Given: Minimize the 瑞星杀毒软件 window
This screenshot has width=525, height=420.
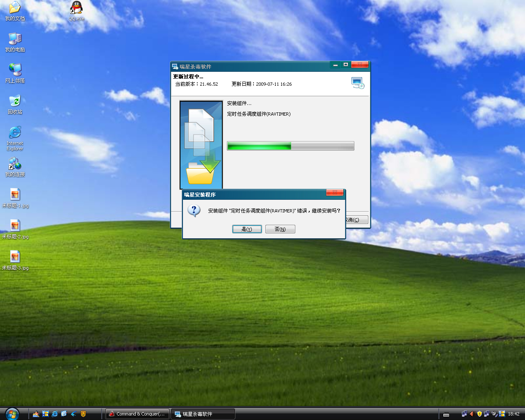Looking at the screenshot, I should click(335, 65).
